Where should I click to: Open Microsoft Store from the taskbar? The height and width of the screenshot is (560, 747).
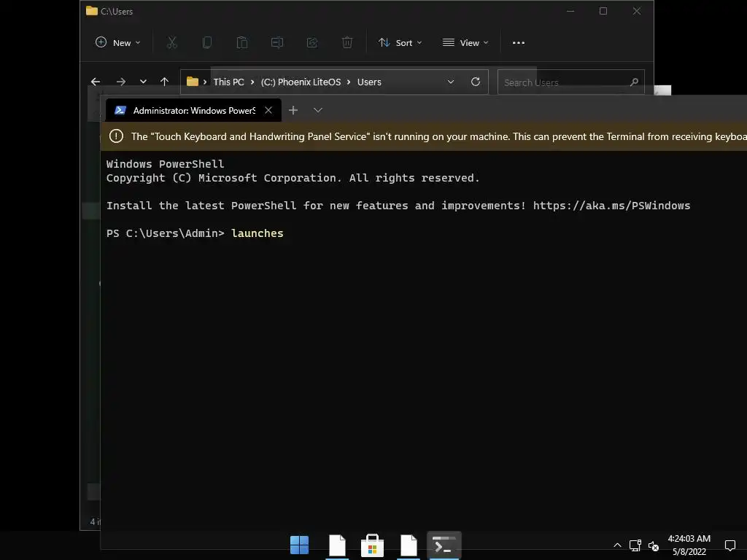373,545
